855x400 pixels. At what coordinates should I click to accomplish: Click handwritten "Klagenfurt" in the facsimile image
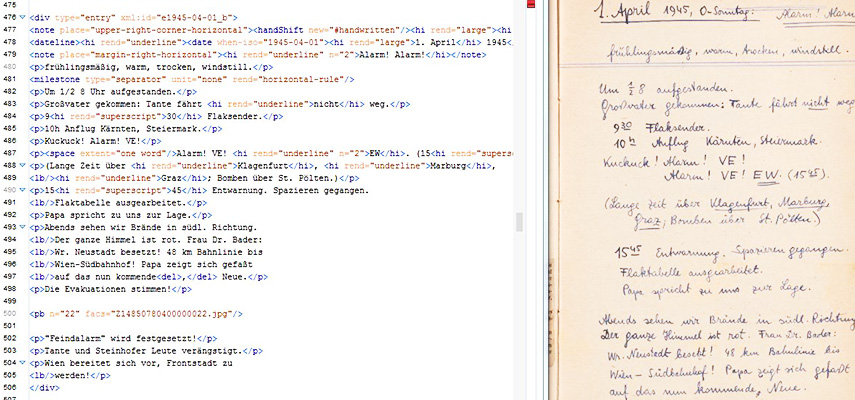coord(738,206)
